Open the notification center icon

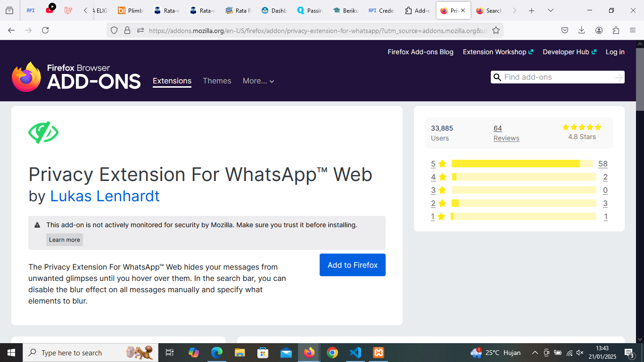click(x=629, y=353)
